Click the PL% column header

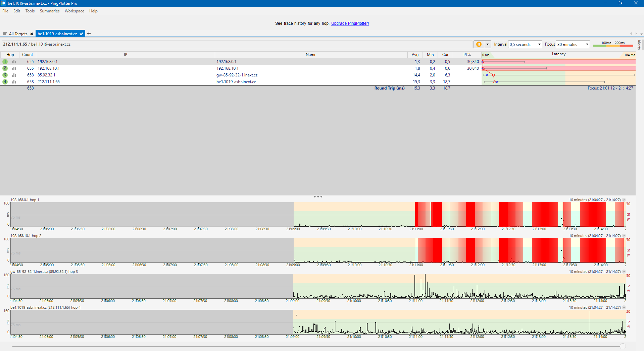[x=467, y=55]
